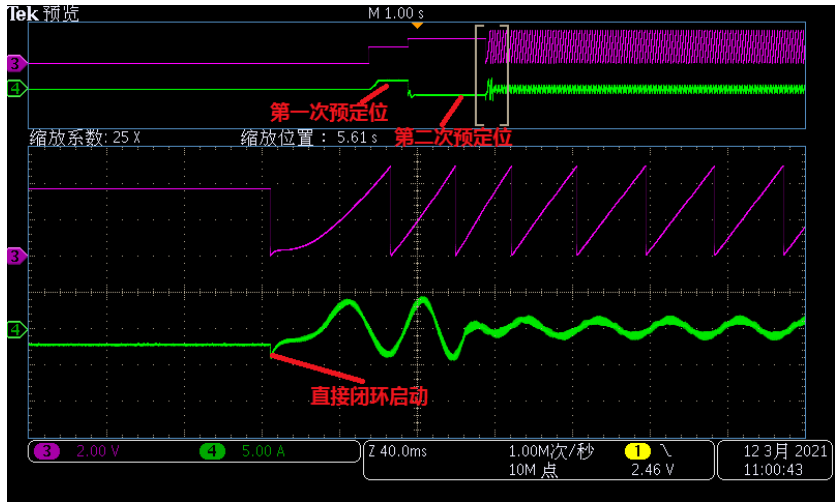Click channel 3 marker in overview window
This screenshot has width=840, height=504.
point(15,64)
